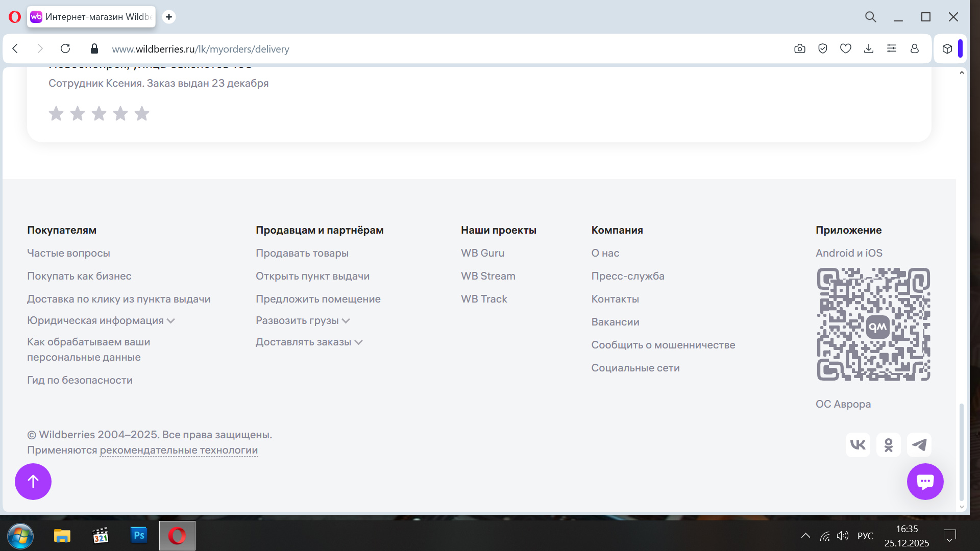Open Социальные сети link
980x551 pixels.
tap(635, 368)
